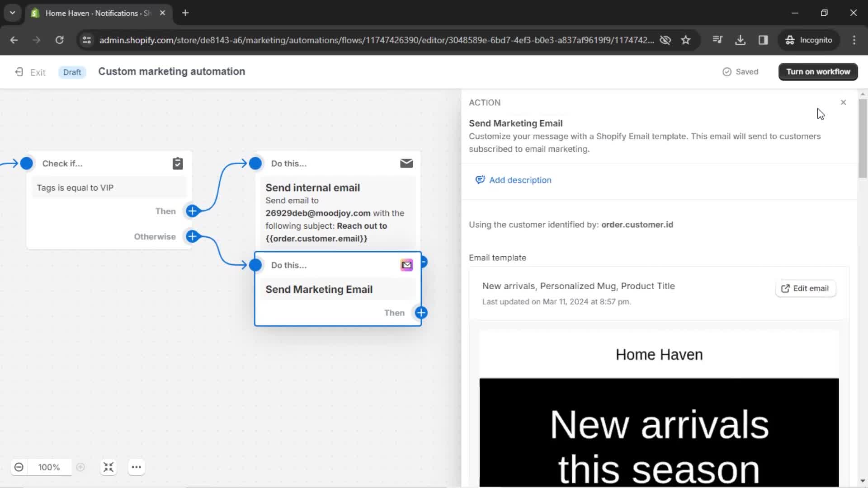Screen dimensions: 868x488
Task: Click the Check if condition icon
Action: point(177,163)
